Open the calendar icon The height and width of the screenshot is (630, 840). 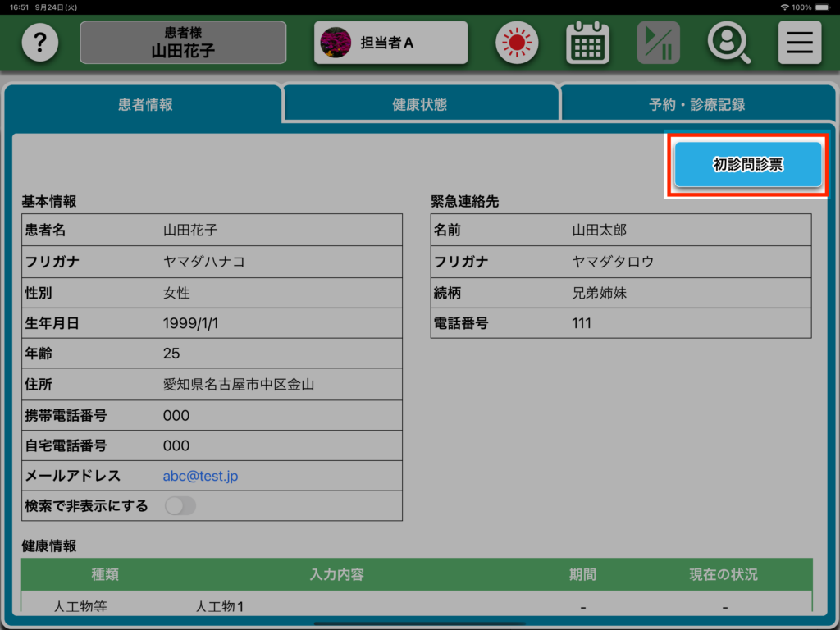(x=587, y=43)
